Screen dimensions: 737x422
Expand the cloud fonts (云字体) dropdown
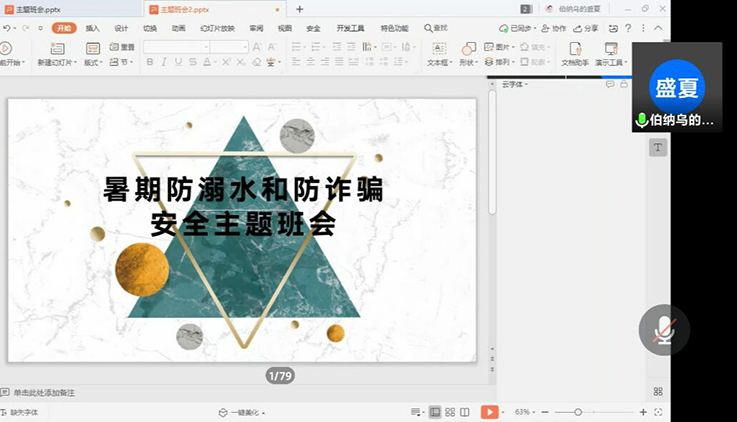click(529, 84)
